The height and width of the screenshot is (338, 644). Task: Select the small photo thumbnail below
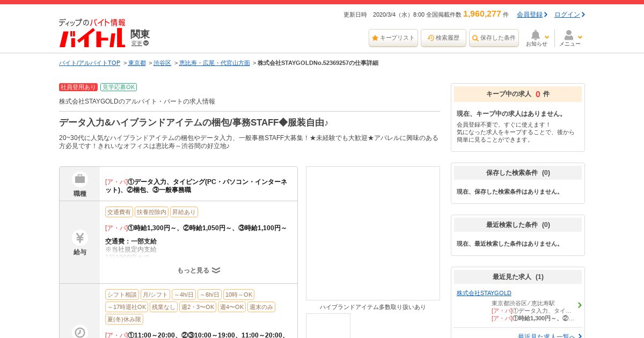[328, 326]
